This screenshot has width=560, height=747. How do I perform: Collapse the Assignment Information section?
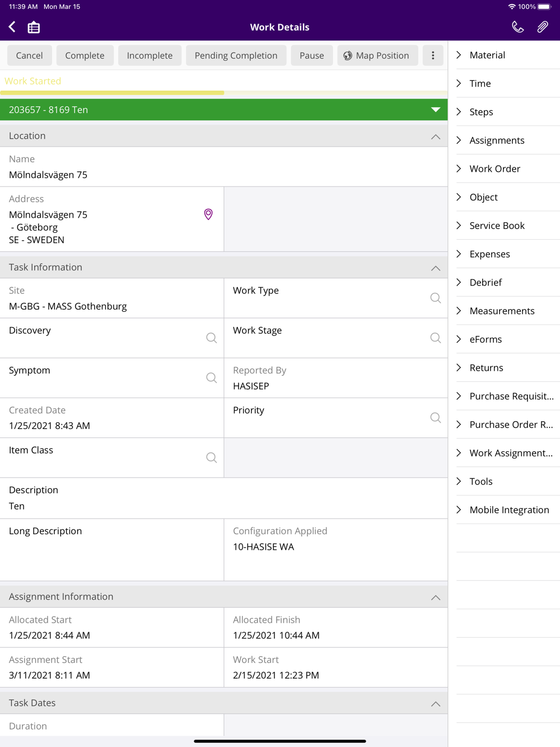pos(435,597)
